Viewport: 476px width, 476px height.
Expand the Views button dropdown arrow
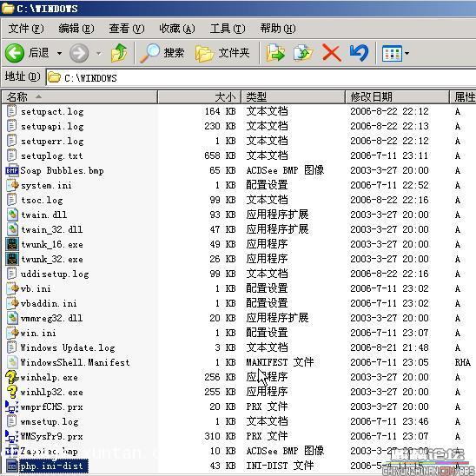point(407,54)
